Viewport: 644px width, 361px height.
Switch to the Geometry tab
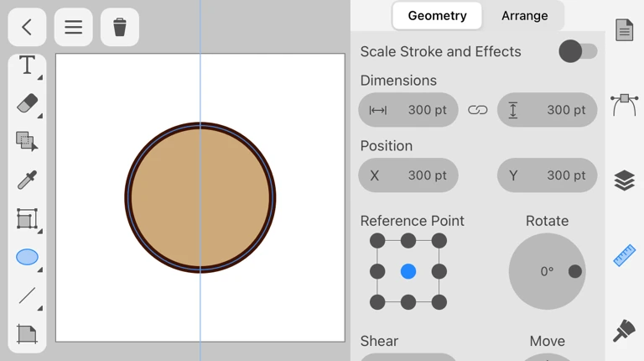click(437, 16)
